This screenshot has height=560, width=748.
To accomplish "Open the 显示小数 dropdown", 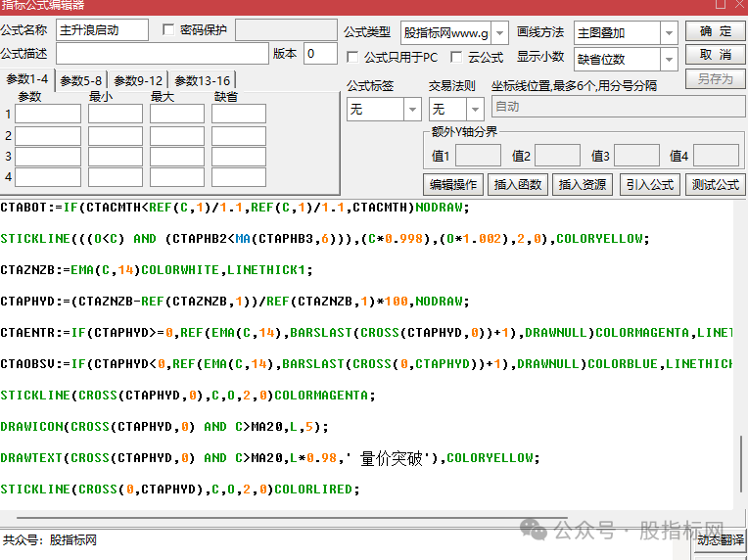I will [669, 59].
